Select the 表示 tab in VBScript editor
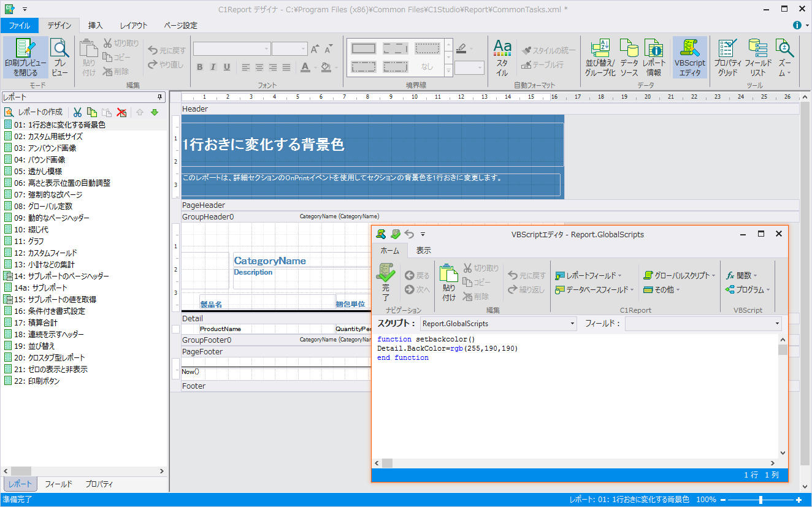Image resolution: width=812 pixels, height=507 pixels. [424, 250]
